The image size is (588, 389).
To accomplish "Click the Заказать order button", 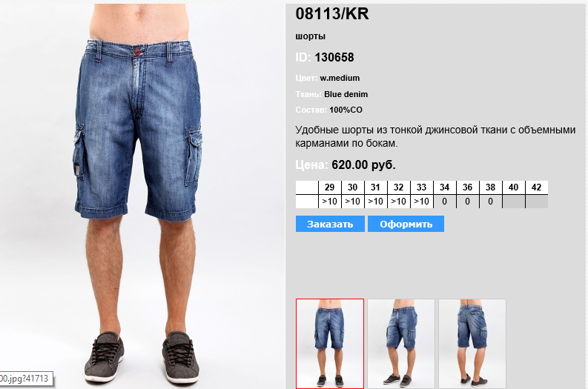I will [330, 224].
